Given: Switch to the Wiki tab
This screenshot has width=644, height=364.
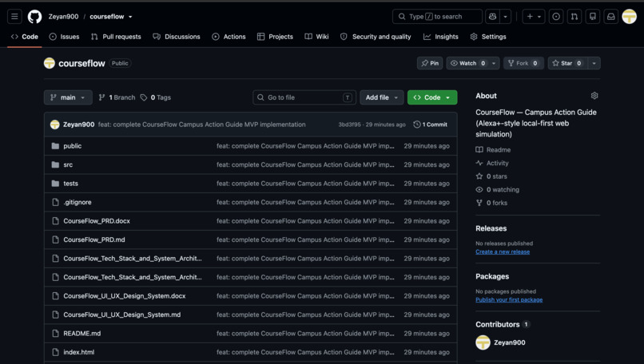Looking at the screenshot, I should (x=316, y=37).
